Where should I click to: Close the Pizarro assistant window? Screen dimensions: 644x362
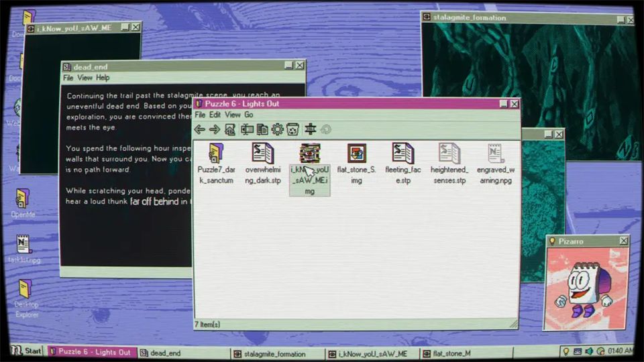623,241
